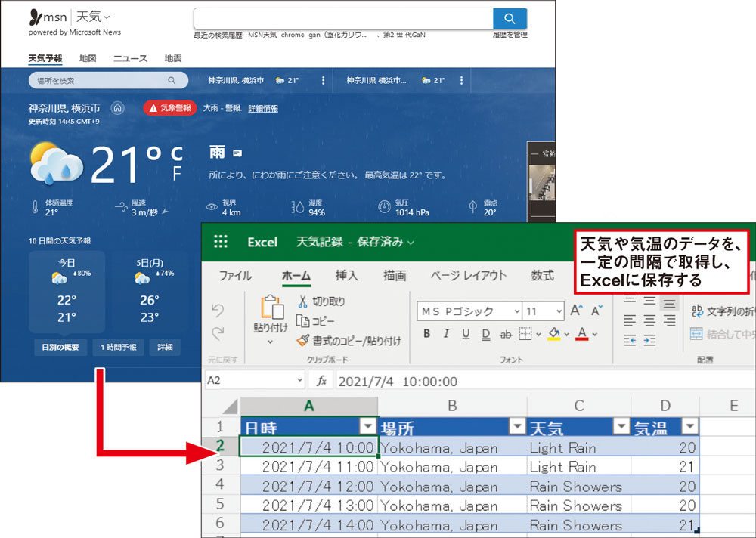Toggle Italic formatting
The image size is (756, 538).
point(447,333)
